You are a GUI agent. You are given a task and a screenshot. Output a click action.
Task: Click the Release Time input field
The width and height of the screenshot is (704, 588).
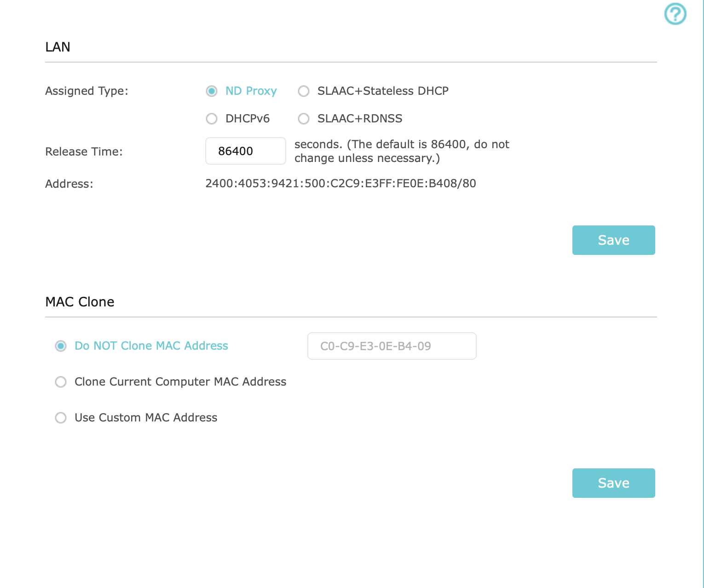pyautogui.click(x=245, y=151)
